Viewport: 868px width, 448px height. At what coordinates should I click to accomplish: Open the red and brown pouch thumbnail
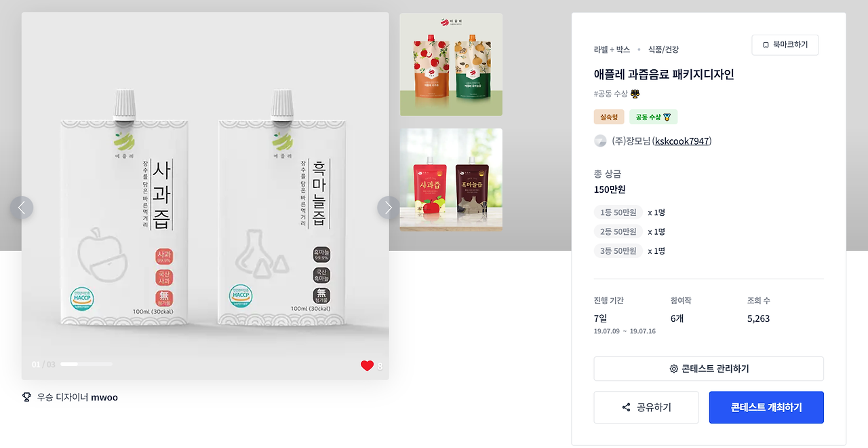(451, 180)
